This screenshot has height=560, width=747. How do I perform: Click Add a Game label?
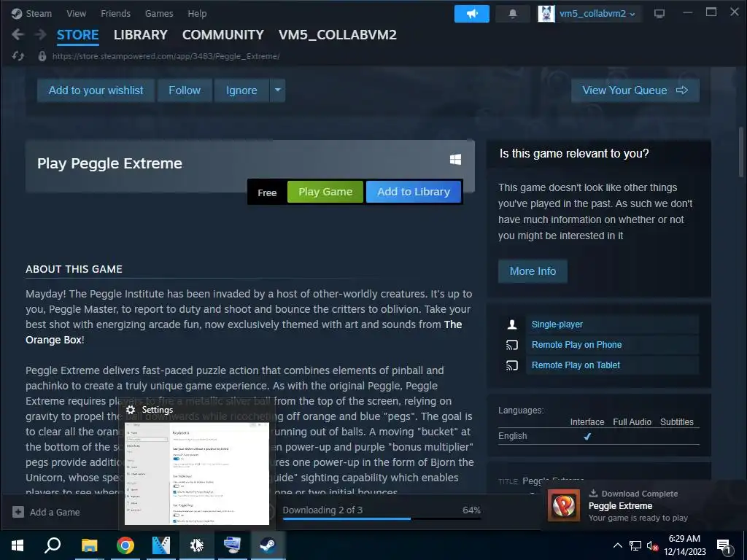click(x=55, y=513)
